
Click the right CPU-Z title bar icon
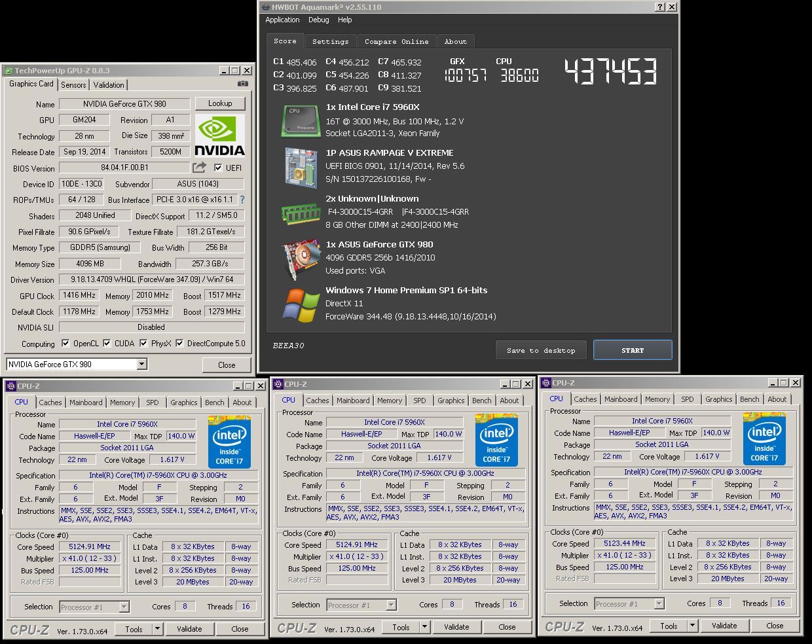click(x=545, y=383)
